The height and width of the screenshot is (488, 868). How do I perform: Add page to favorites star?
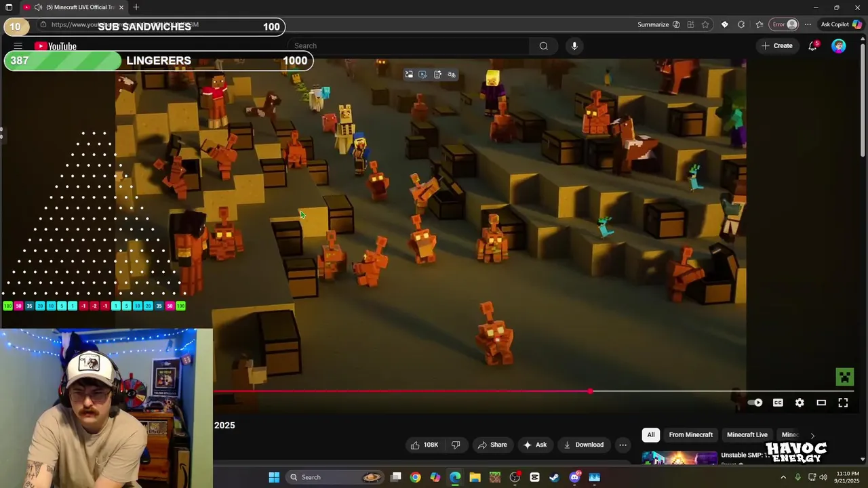point(705,24)
